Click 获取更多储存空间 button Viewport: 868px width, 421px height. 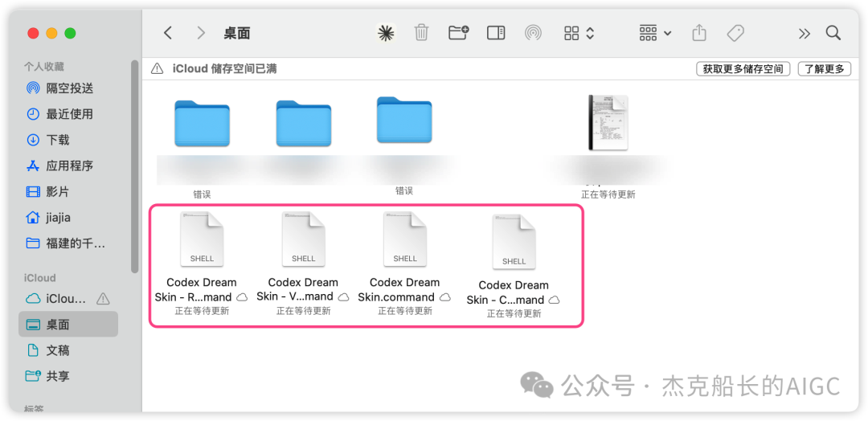pyautogui.click(x=743, y=69)
